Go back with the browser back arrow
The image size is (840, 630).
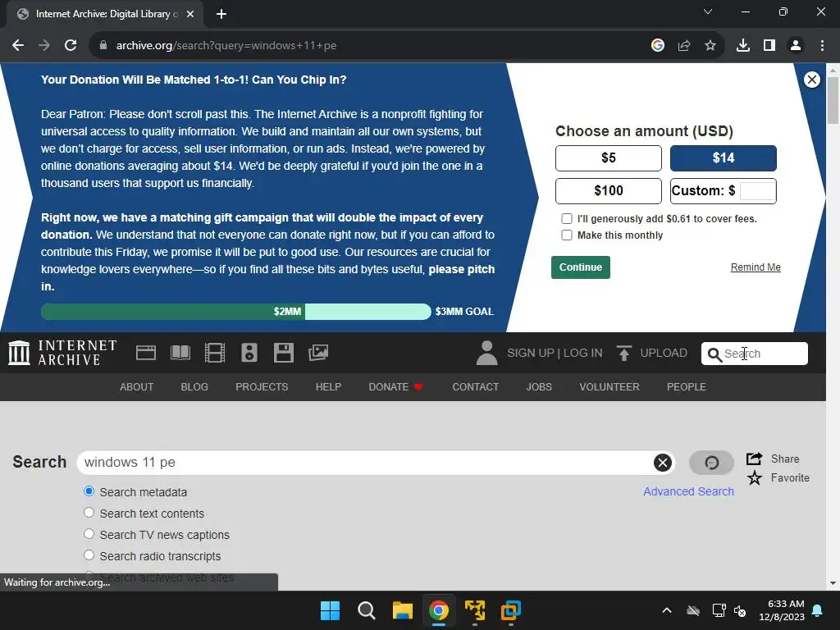click(18, 46)
